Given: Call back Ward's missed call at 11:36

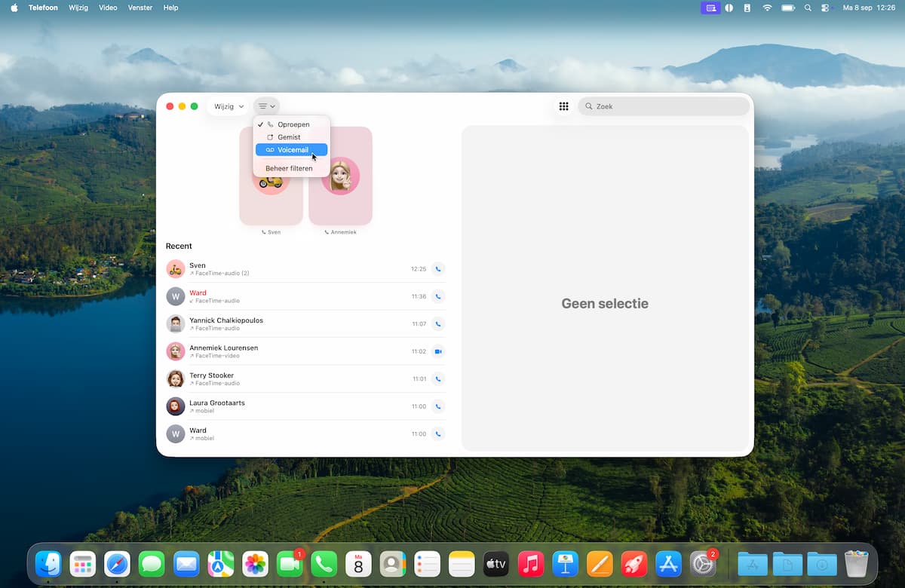Looking at the screenshot, I should pos(438,296).
